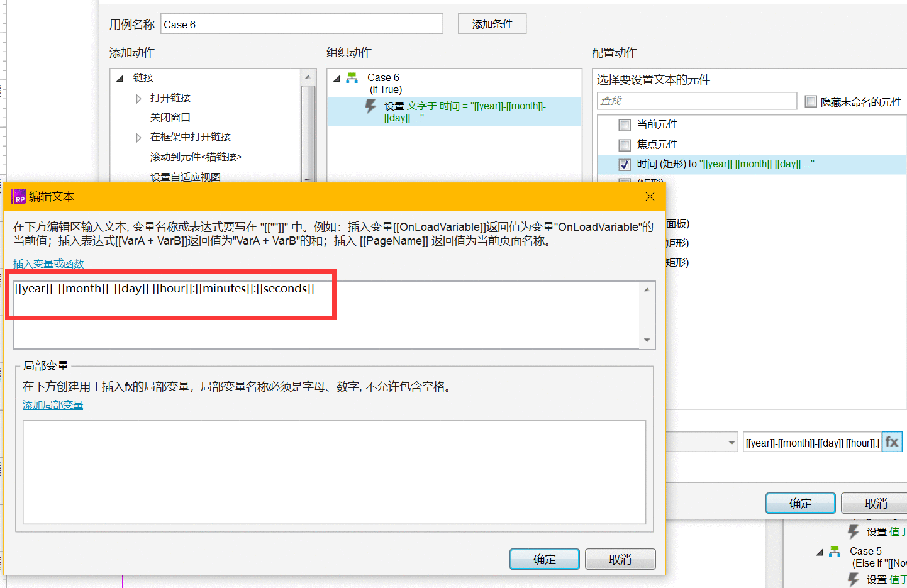Click the lightning icon below Case 5
Image resolution: width=907 pixels, height=588 pixels.
[x=854, y=580]
